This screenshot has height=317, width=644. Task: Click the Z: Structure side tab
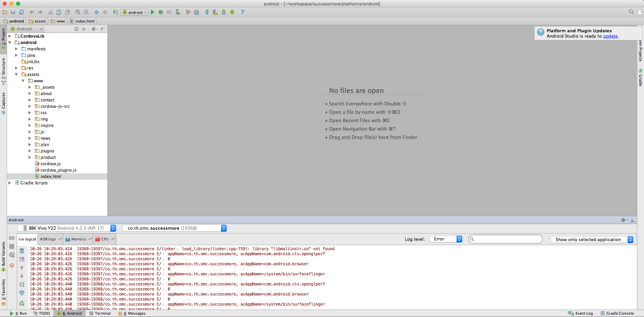3,71
